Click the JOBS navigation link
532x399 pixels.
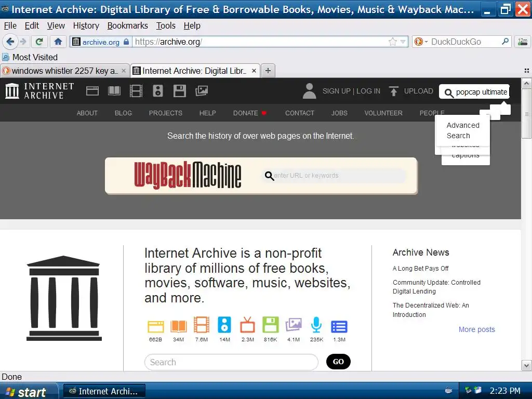point(339,113)
